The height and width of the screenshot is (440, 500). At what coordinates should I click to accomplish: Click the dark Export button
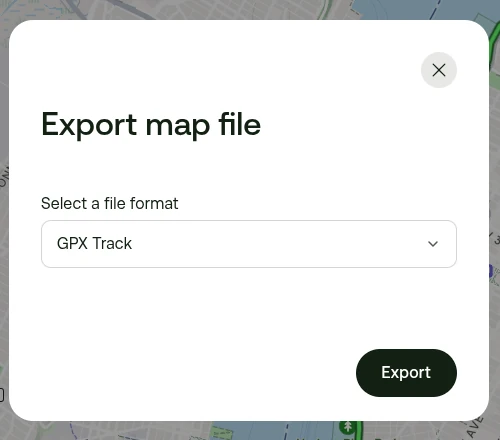click(406, 373)
